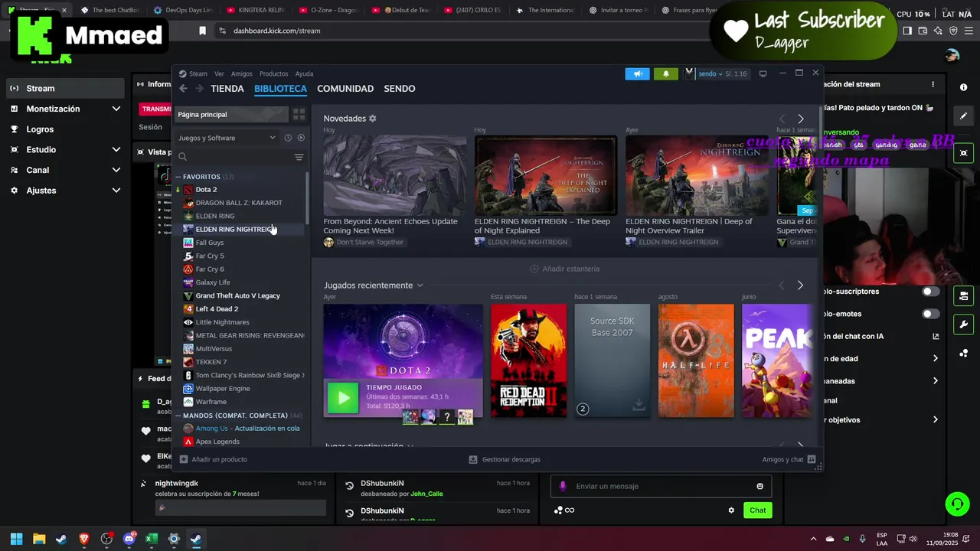Click green Play button for Dota 2
The width and height of the screenshot is (980, 551).
tap(343, 398)
